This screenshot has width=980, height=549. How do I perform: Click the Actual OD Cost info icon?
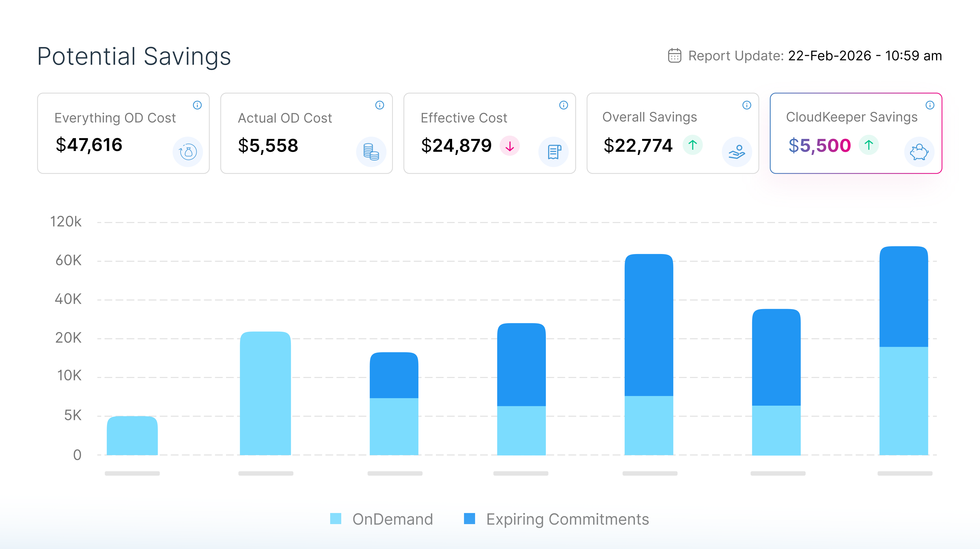pos(380,105)
